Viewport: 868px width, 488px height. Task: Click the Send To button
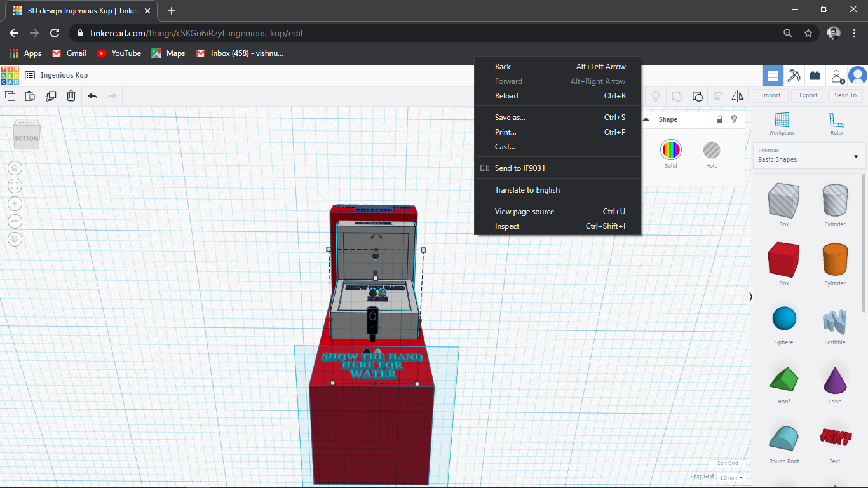tap(845, 95)
